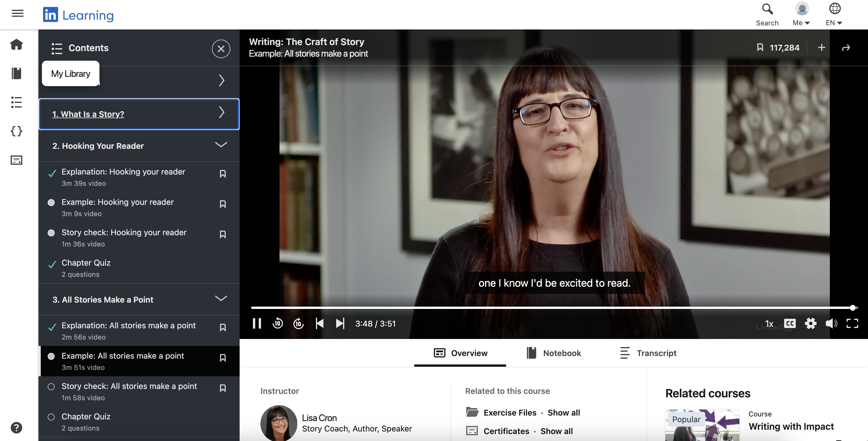Screen dimensions: 868x441
Task: Expand chapter 1 What Is a Story?
Action: 221,113
